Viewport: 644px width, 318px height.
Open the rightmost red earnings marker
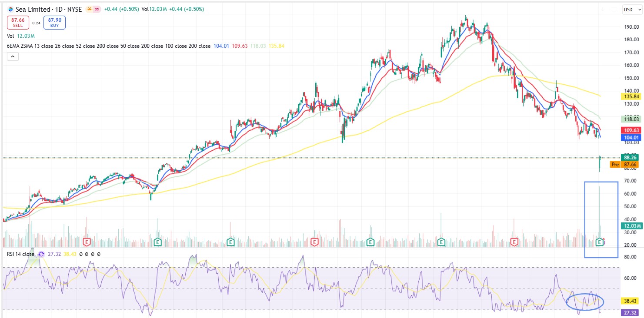[514, 241]
